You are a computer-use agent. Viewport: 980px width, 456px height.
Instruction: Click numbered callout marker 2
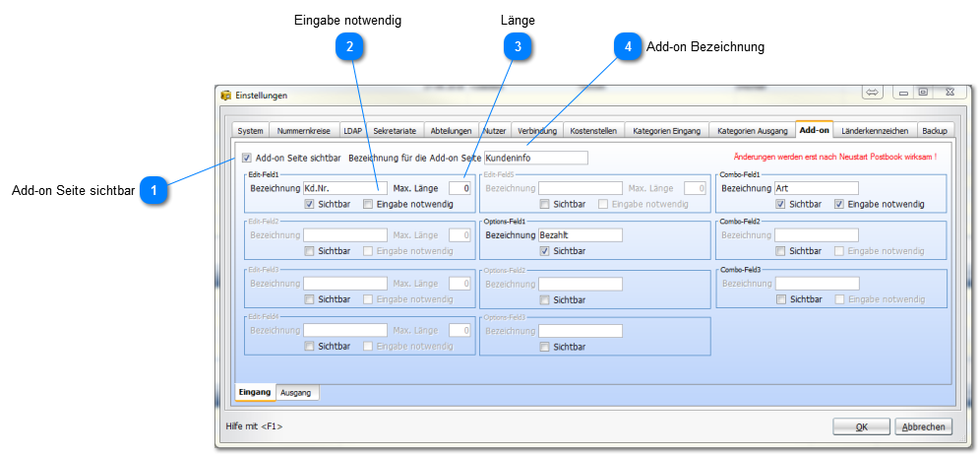tap(348, 45)
